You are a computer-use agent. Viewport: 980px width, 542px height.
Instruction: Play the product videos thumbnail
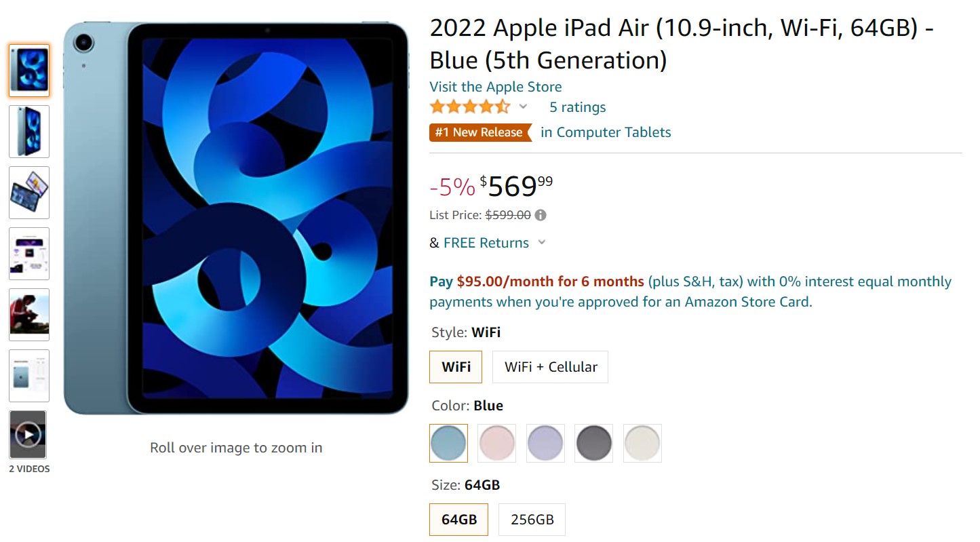(28, 434)
